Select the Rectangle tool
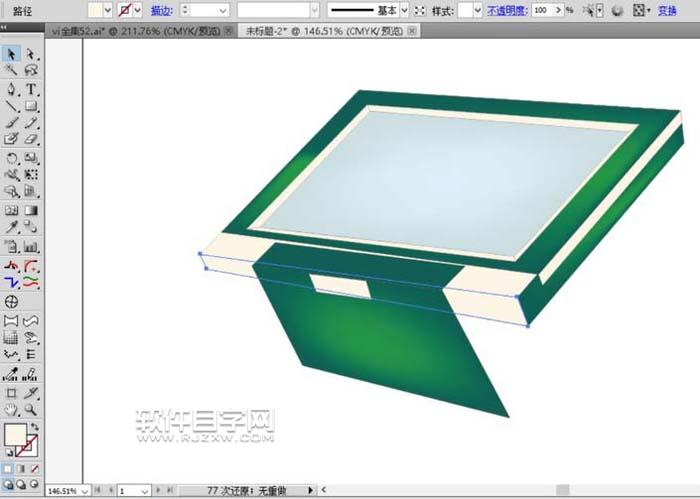Viewport: 700px width, 499px height. [30, 106]
